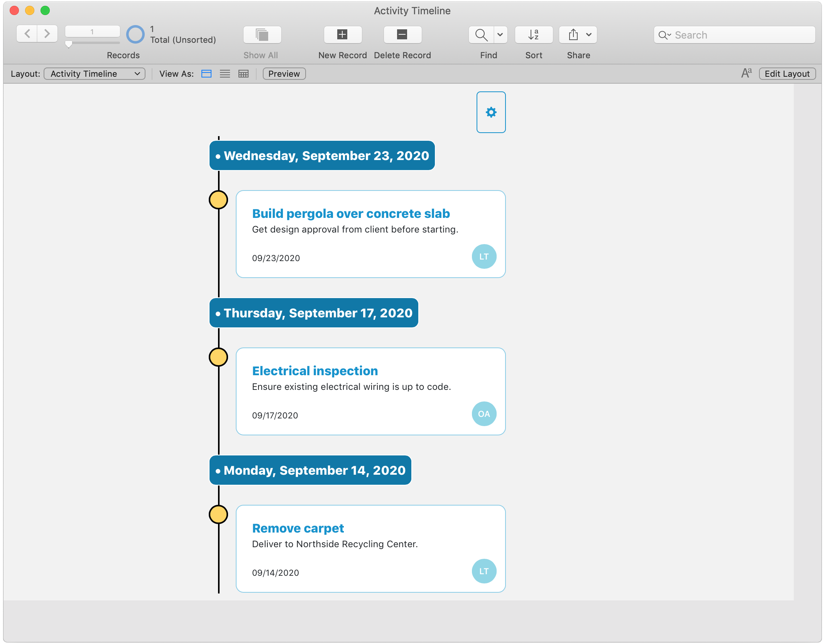Click the yellow marker beside Build pergola

pyautogui.click(x=218, y=200)
